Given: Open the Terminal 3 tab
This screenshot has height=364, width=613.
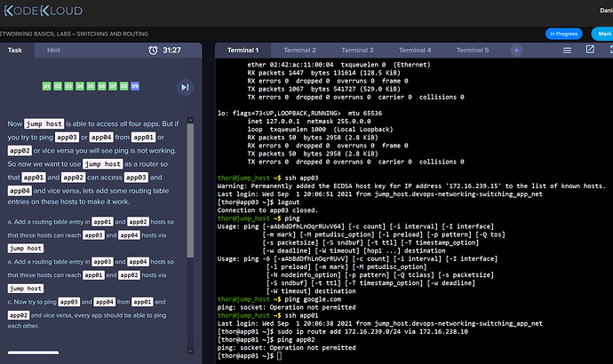Looking at the screenshot, I should coord(358,51).
